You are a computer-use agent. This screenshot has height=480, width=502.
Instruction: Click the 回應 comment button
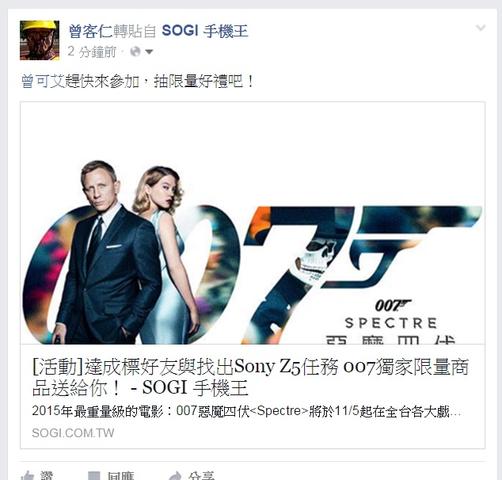pyautogui.click(x=120, y=476)
